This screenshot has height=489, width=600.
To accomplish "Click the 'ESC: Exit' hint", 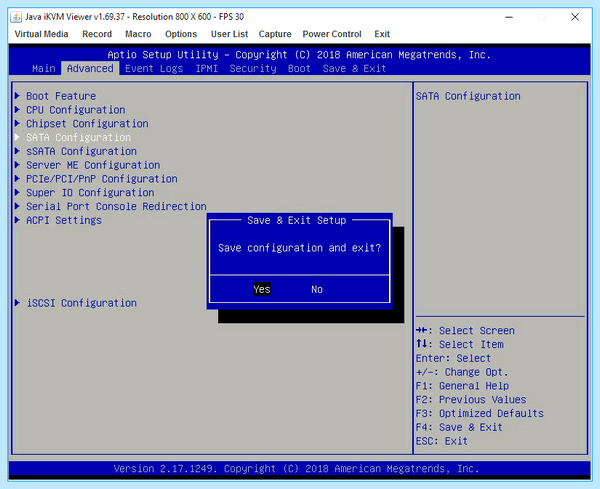I will [442, 441].
